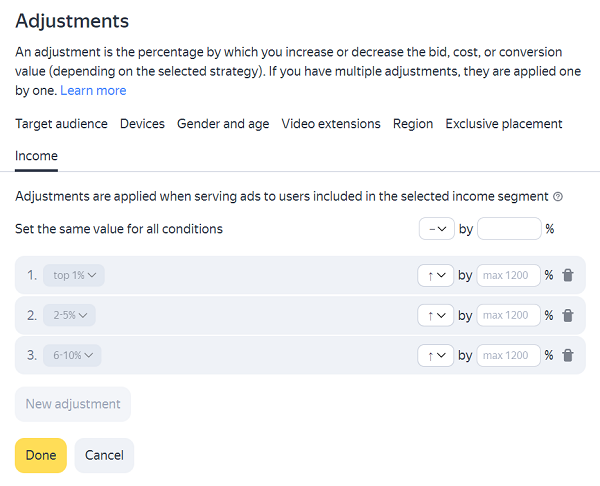The height and width of the screenshot is (486, 600).
Task: Click the income segment help question icon
Action: coord(558,197)
